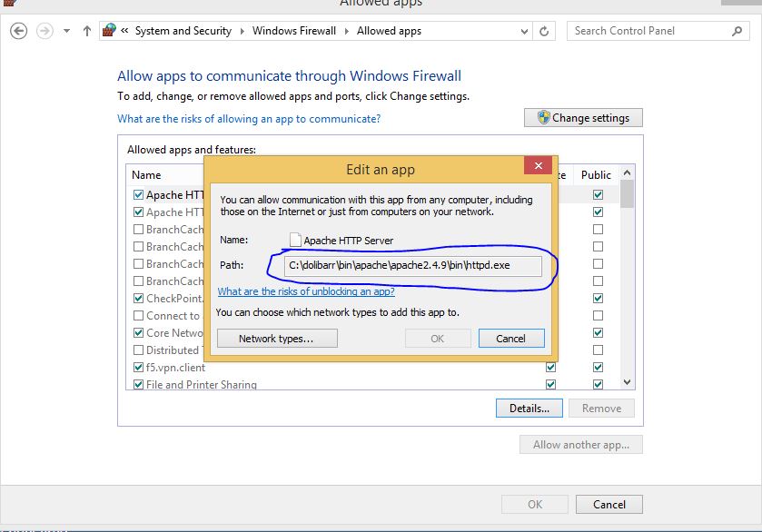Toggle Private checkbox for f5.vpn.client
762x532 pixels.
coord(550,368)
